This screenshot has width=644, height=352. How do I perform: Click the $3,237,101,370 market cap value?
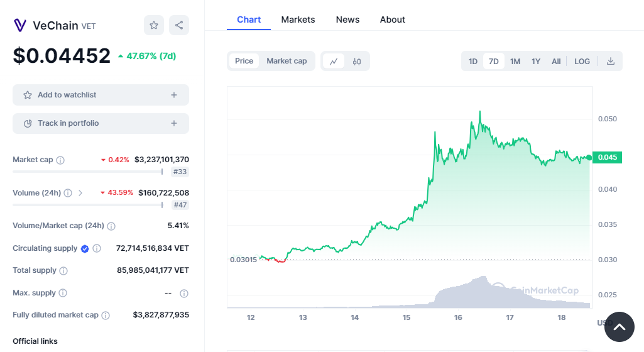coord(162,160)
